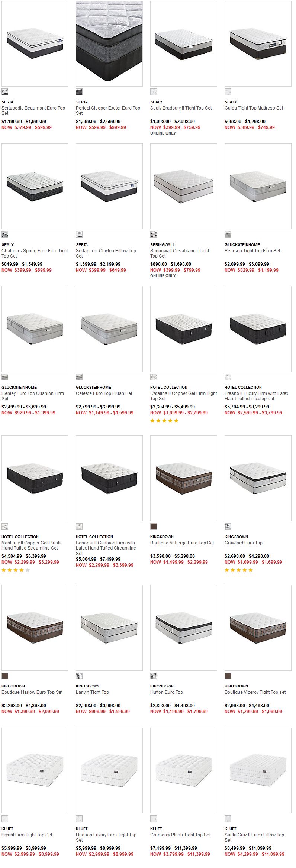Screen dimensions: 296x868
Task: Select the patterned swatch under Crawford Euro Top
Action: pyautogui.click(x=228, y=527)
